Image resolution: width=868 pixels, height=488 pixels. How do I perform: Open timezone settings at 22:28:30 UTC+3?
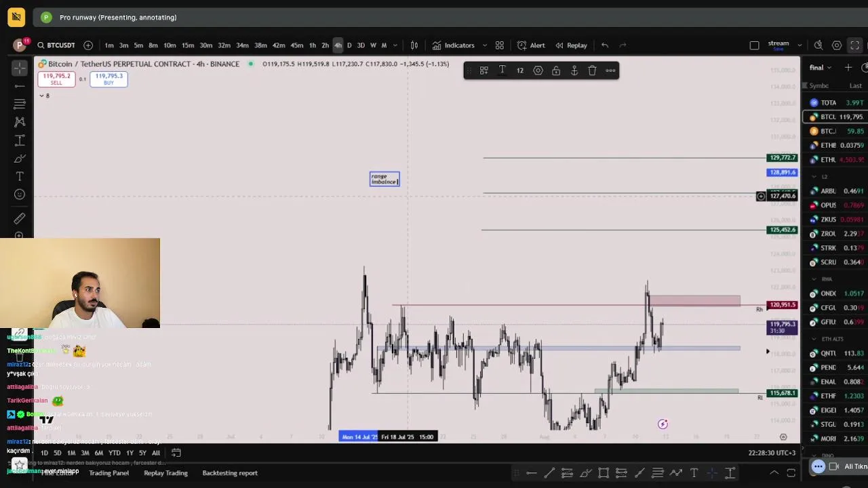pyautogui.click(x=772, y=453)
